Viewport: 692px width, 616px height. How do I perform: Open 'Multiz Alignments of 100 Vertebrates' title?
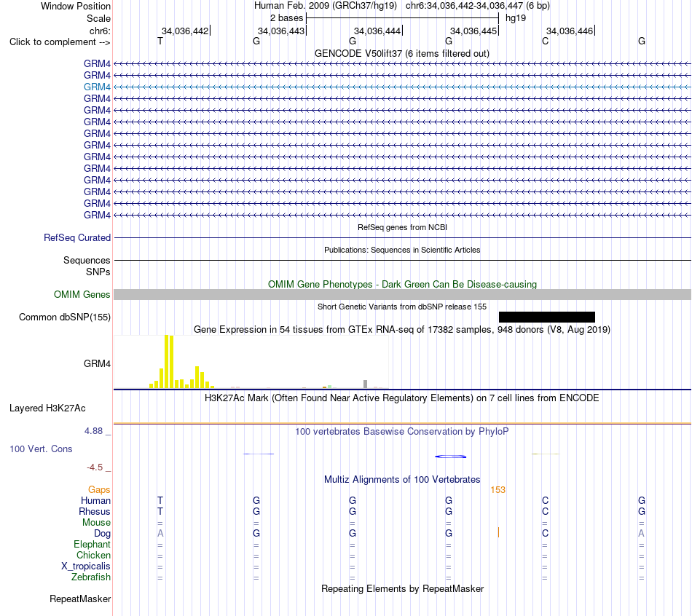pos(402,480)
